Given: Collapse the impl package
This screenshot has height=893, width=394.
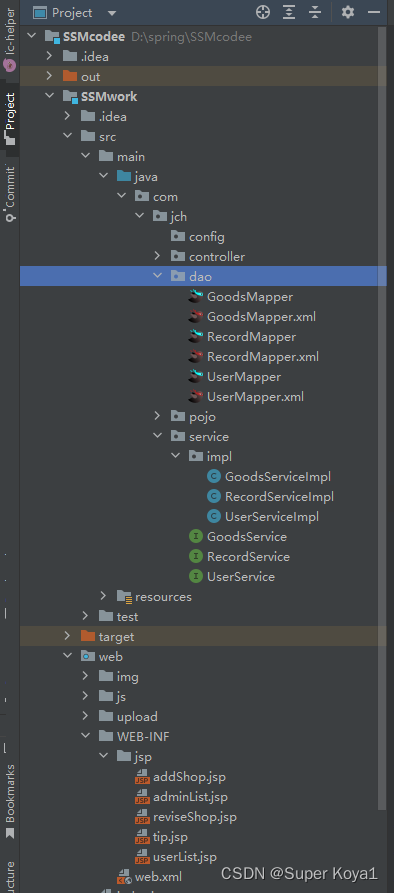Looking at the screenshot, I should (x=176, y=456).
